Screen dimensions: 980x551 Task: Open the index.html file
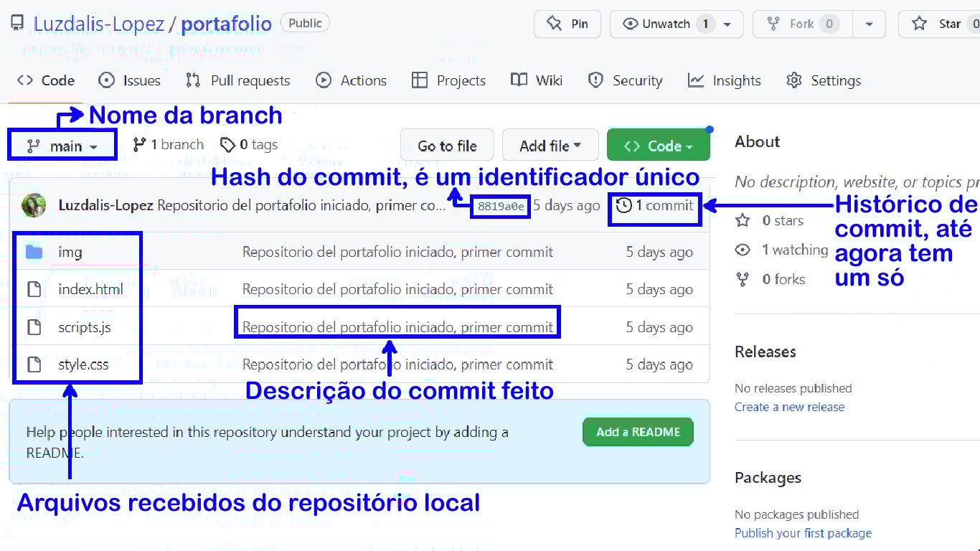(x=90, y=290)
